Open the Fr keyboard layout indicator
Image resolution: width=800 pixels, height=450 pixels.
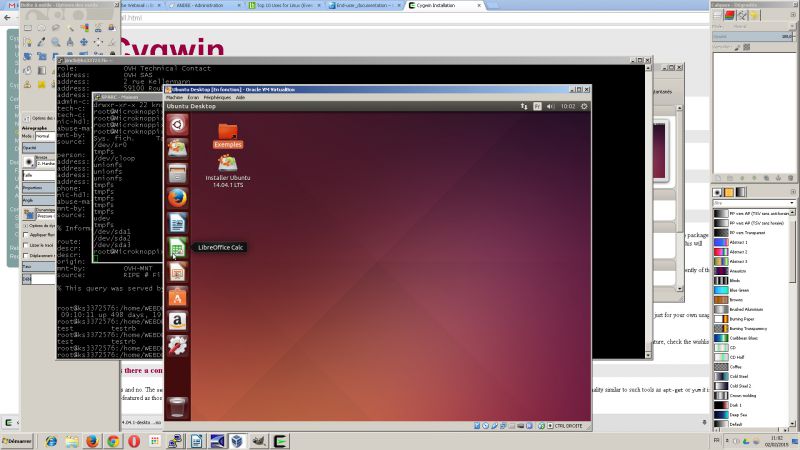click(x=537, y=106)
